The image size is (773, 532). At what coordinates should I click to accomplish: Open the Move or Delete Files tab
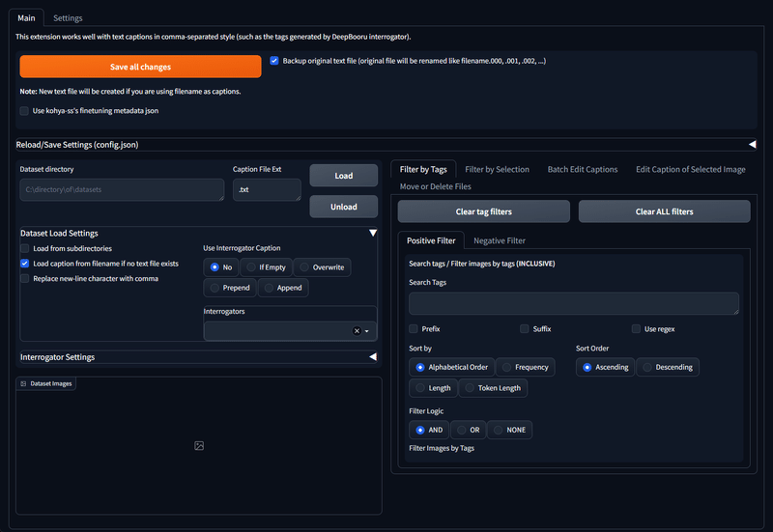[x=436, y=186]
